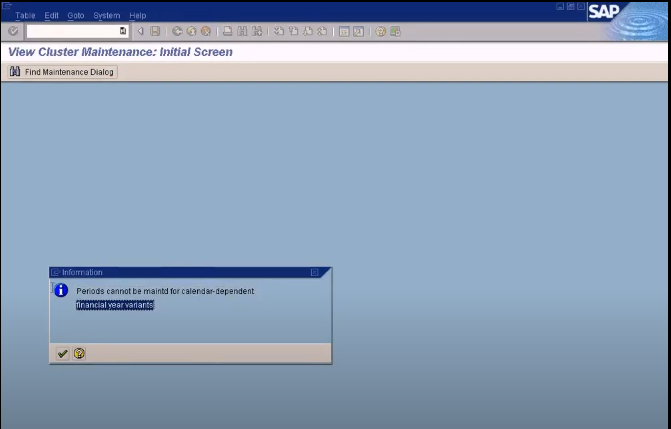Click the yellow Help icon in the toolbar
The image size is (671, 429).
380,31
